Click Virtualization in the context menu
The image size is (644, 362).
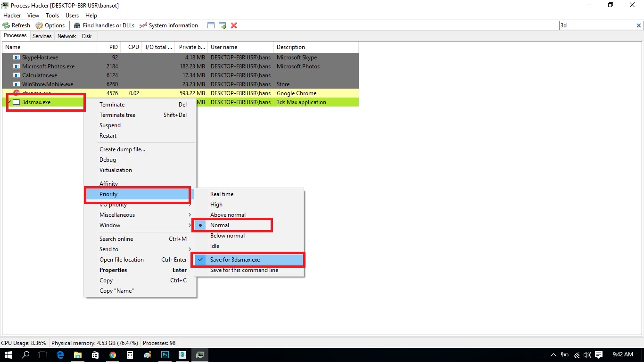click(x=140, y=170)
